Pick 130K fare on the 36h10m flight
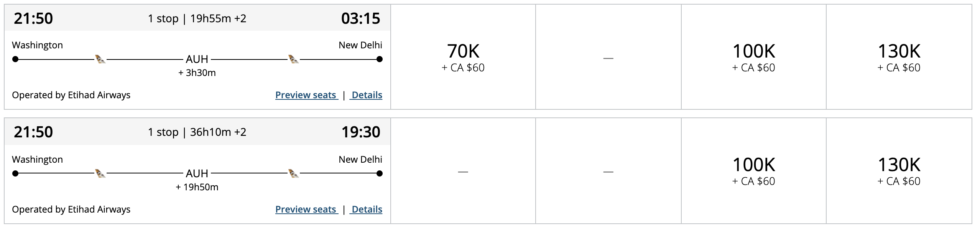980x231 pixels. [899, 171]
